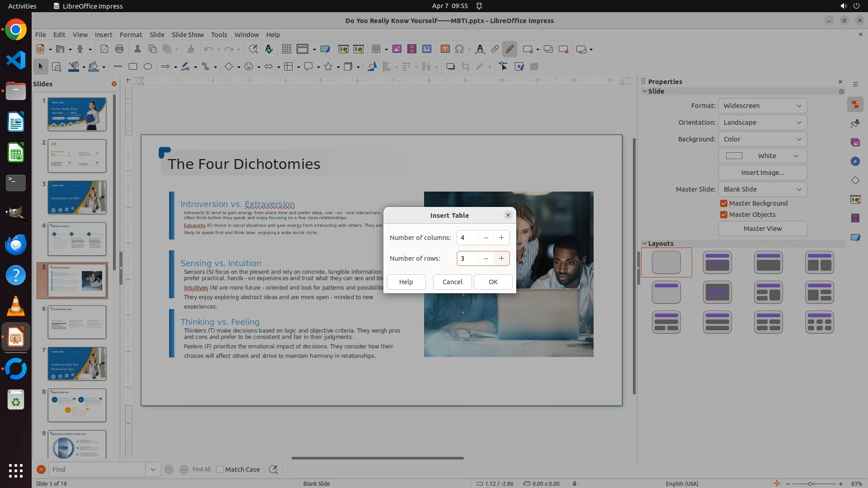868x488 pixels.
Task: Open the Slide Show menu
Action: pos(188,35)
